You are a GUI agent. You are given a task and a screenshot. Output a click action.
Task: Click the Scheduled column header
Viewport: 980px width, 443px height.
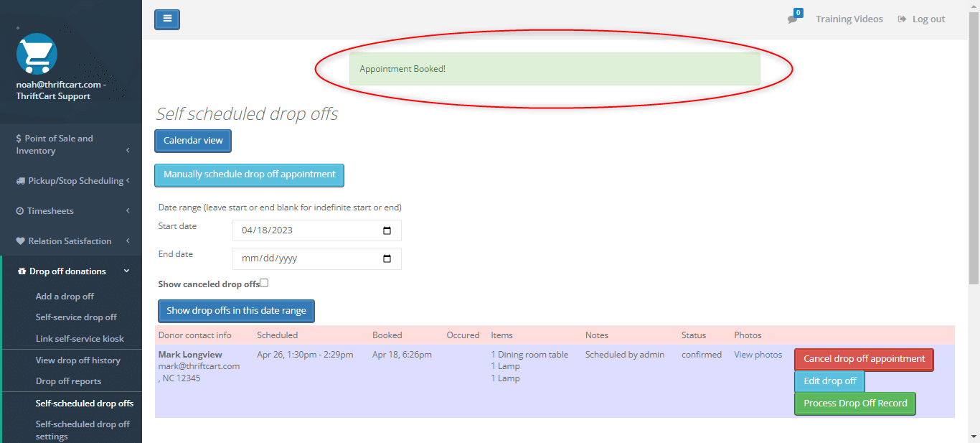[x=277, y=335]
